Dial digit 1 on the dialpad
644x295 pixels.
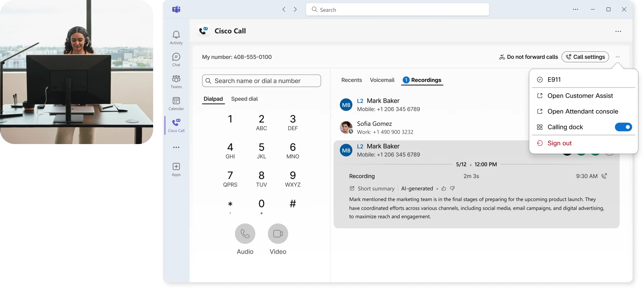click(x=230, y=119)
